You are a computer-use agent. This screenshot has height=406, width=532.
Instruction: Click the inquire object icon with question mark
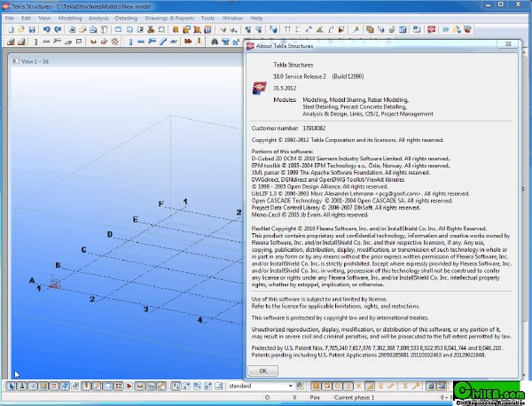click(273, 30)
